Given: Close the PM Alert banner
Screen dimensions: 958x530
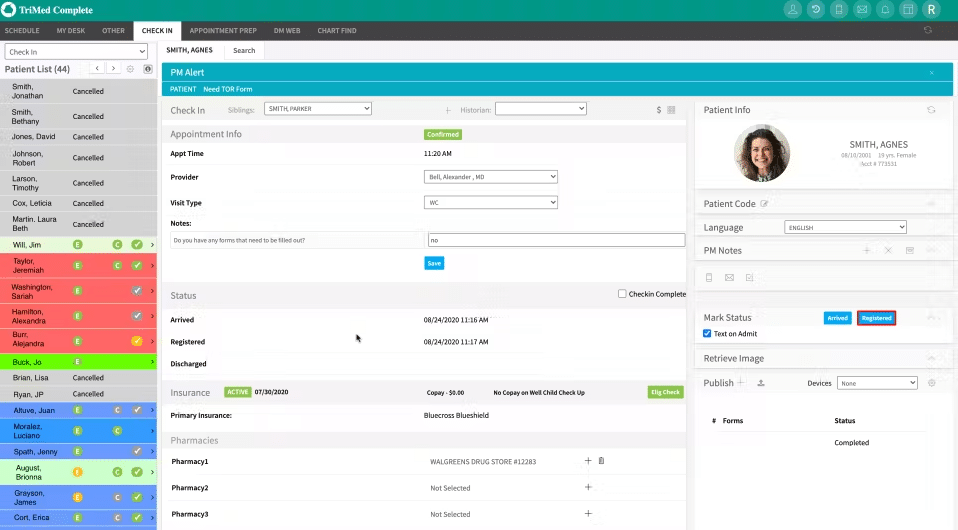Looking at the screenshot, I should click(932, 73).
